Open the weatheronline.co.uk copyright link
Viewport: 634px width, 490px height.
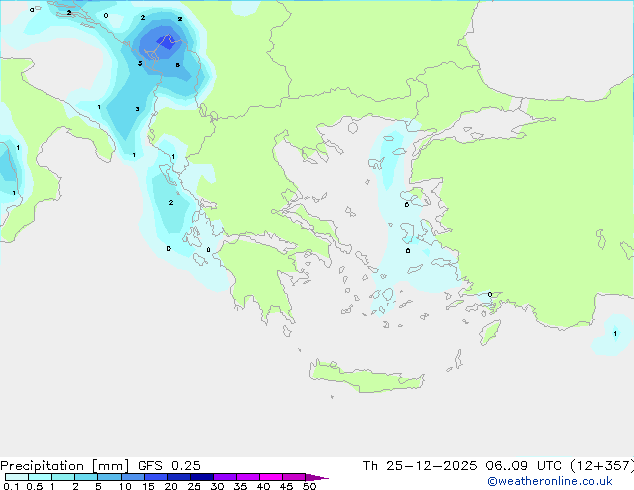(x=550, y=481)
